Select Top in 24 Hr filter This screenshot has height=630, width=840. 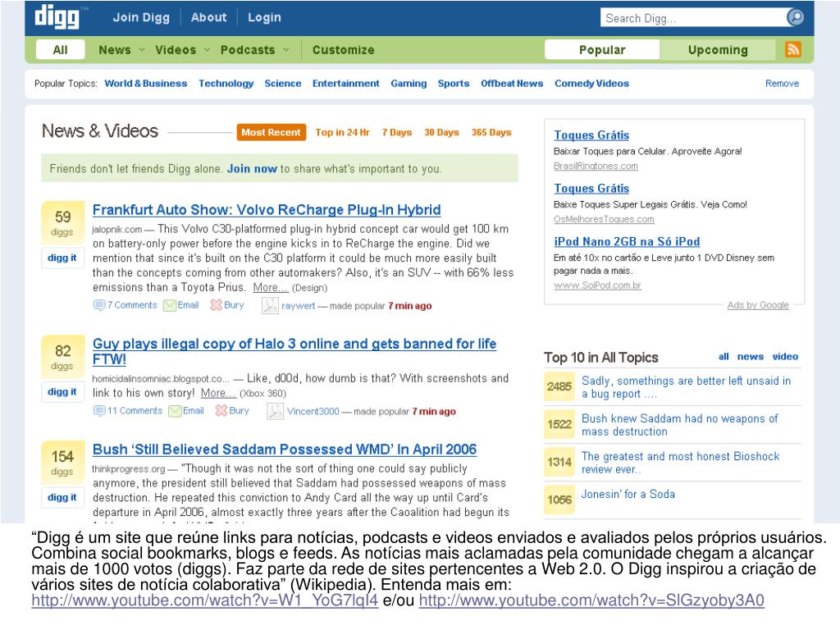342,132
